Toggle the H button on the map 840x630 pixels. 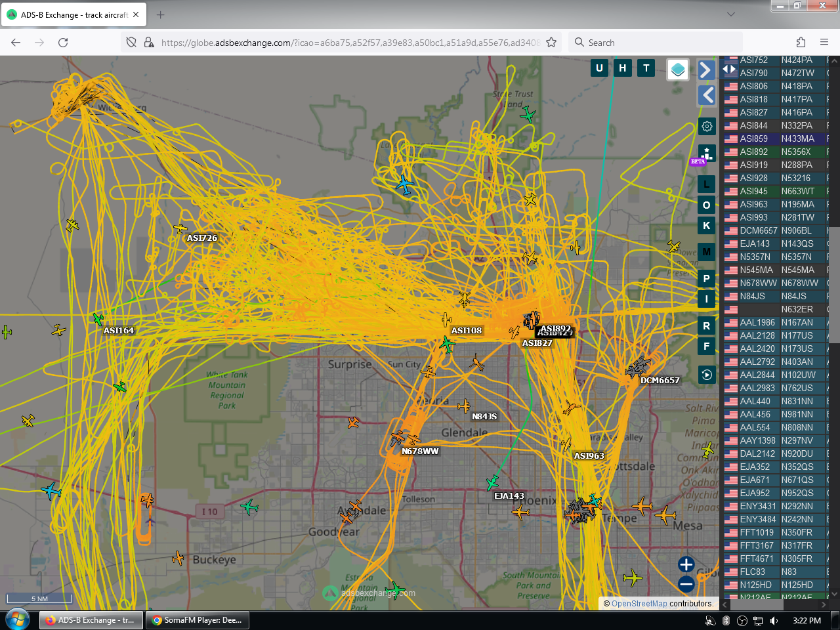[623, 68]
